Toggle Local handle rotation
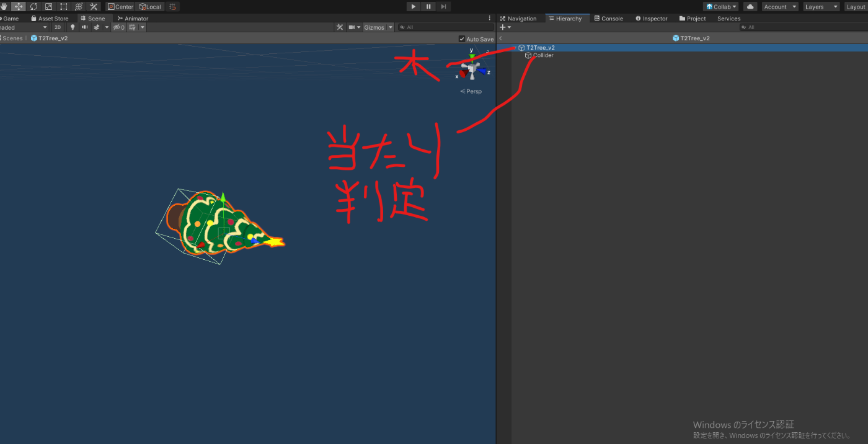 click(150, 7)
